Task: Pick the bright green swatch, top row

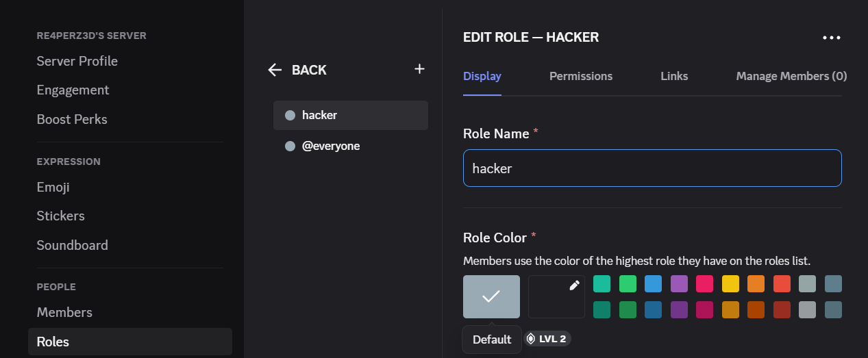Action: pyautogui.click(x=628, y=283)
